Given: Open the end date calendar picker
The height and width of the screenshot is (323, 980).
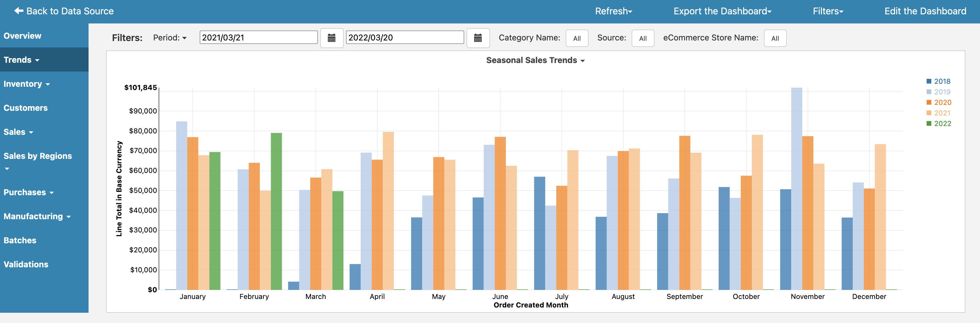Looking at the screenshot, I should tap(478, 38).
